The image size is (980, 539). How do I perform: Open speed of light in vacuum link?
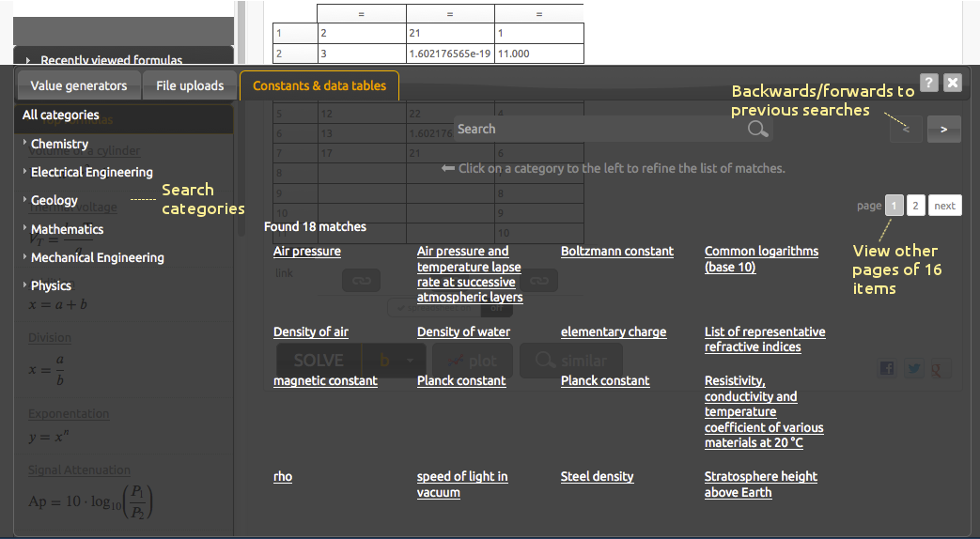(462, 484)
